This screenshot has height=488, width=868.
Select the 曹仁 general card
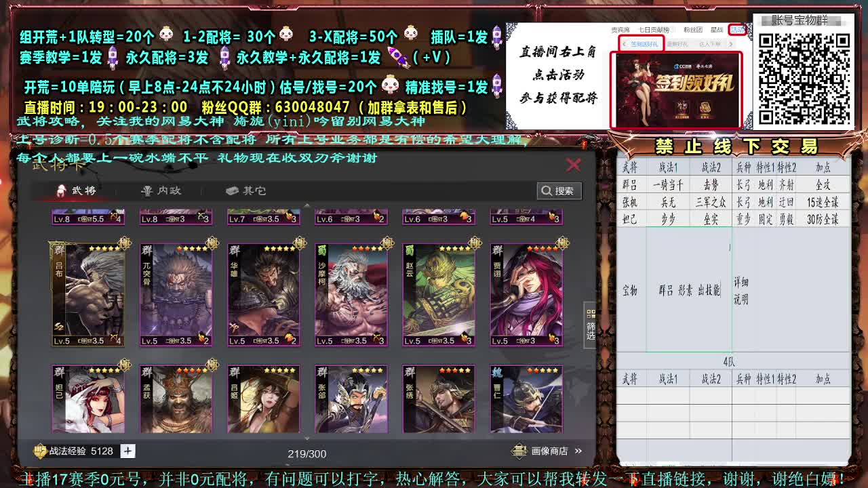(526, 399)
